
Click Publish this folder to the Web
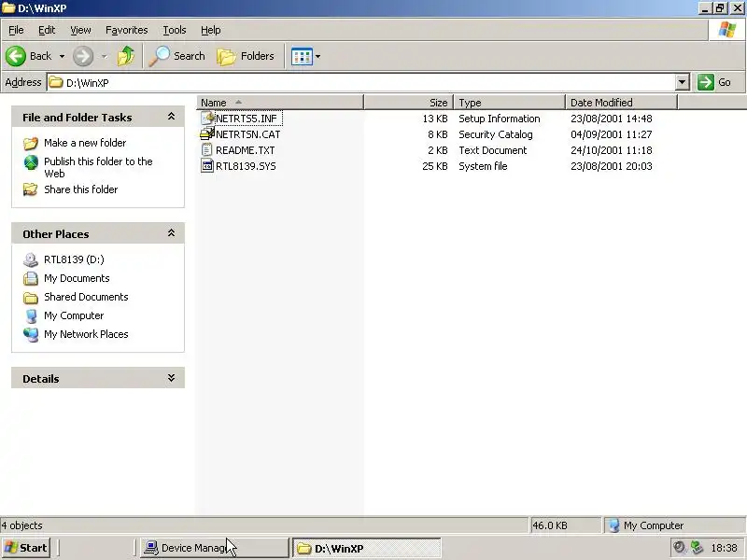point(98,167)
